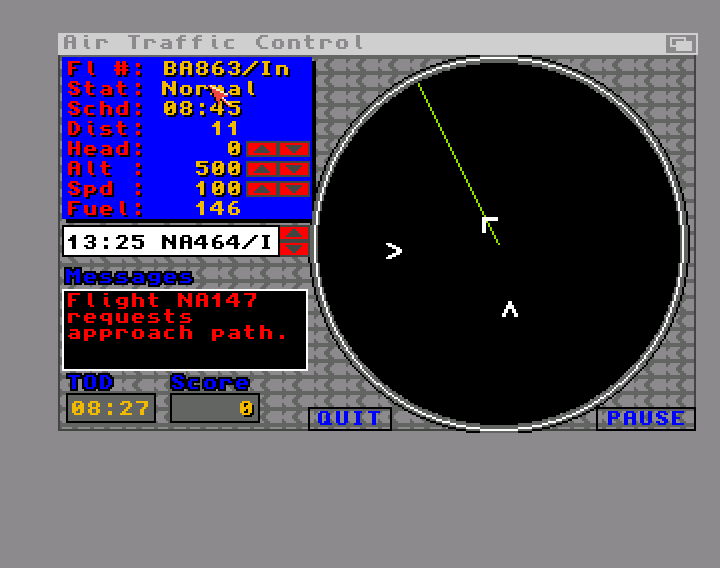
Task: Click the Score display field
Action: [214, 408]
